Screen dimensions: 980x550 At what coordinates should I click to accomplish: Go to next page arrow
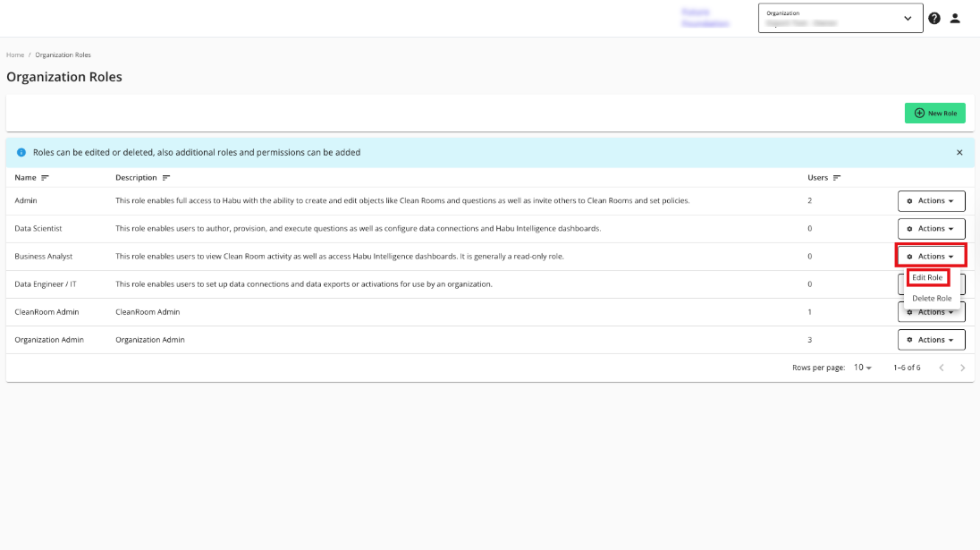(962, 368)
